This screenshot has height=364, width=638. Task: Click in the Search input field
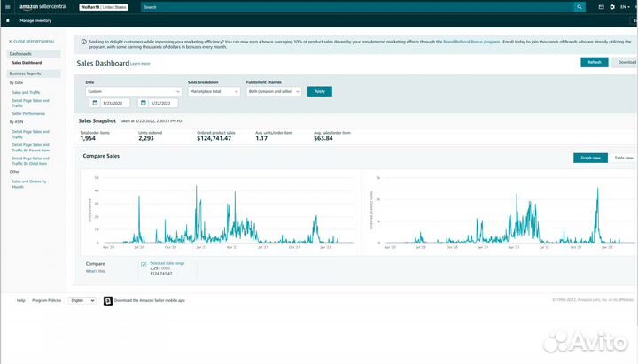tap(354, 6)
